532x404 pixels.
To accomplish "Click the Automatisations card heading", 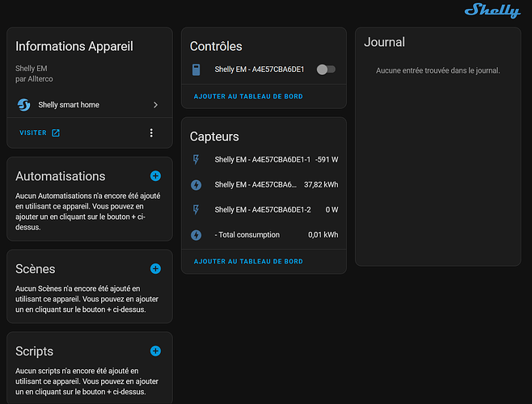I will 61,176.
